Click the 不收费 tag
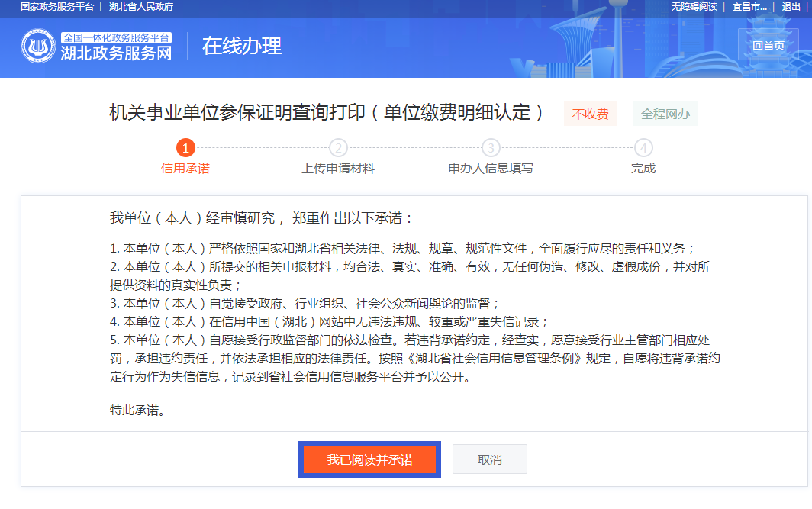This screenshot has height=509, width=812. coord(591,114)
